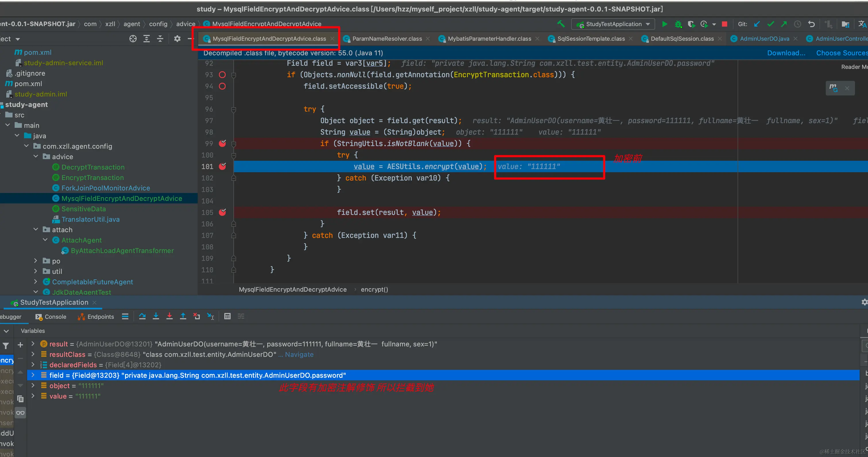Click the translate icon in top toolbar
The height and width of the screenshot is (457, 868).
pos(862,24)
